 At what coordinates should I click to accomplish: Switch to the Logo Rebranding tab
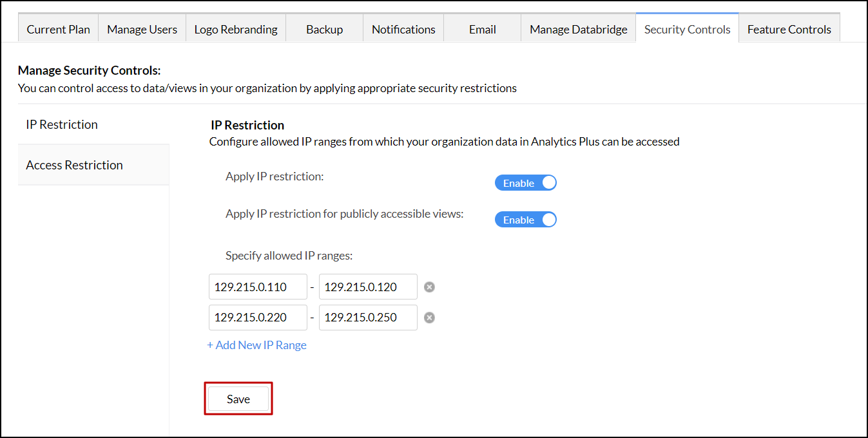pos(235,29)
